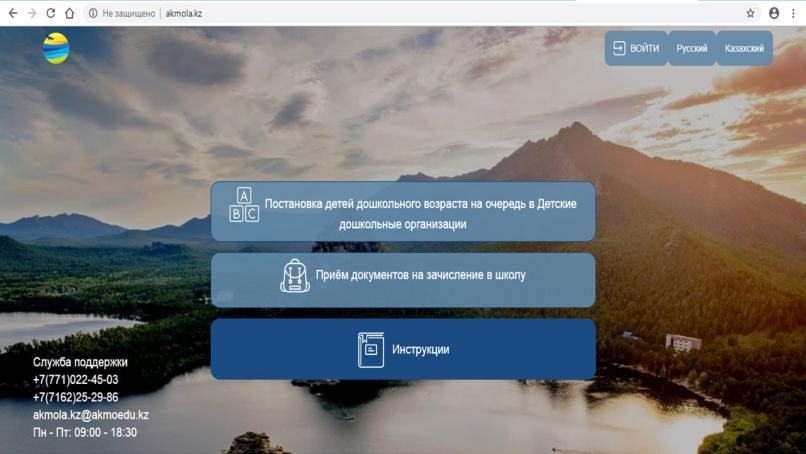The image size is (806, 454).
Task: Click support phone +7(771)022-45-03
Action: coord(76,380)
